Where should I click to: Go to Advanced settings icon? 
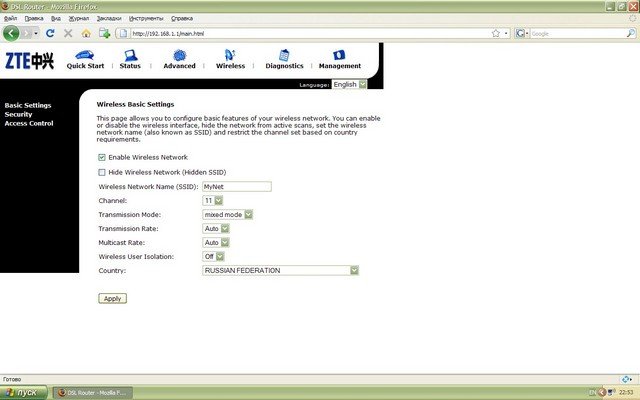179,55
